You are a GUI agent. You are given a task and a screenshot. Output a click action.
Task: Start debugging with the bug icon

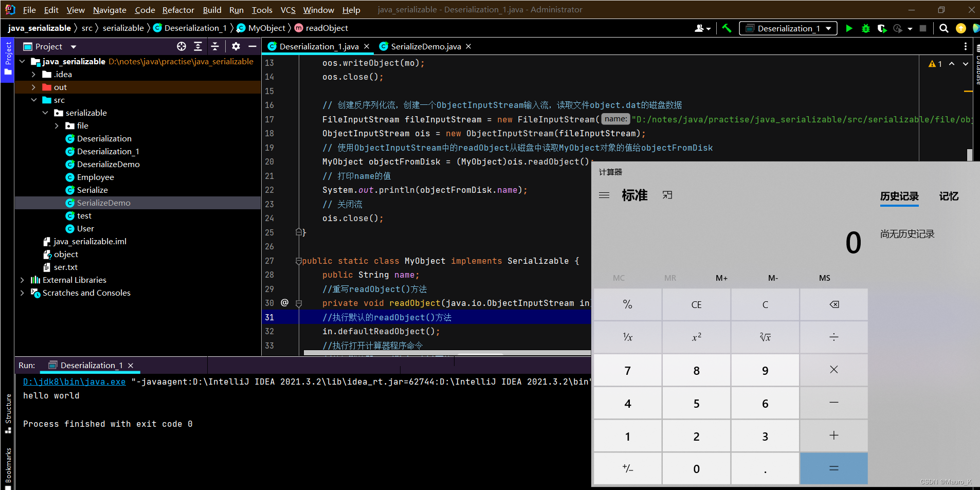coord(866,28)
